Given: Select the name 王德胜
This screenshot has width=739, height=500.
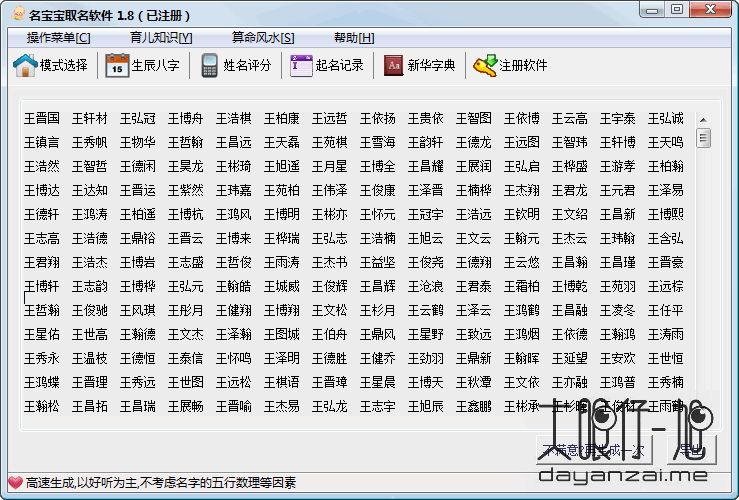Looking at the screenshot, I should [329, 358].
